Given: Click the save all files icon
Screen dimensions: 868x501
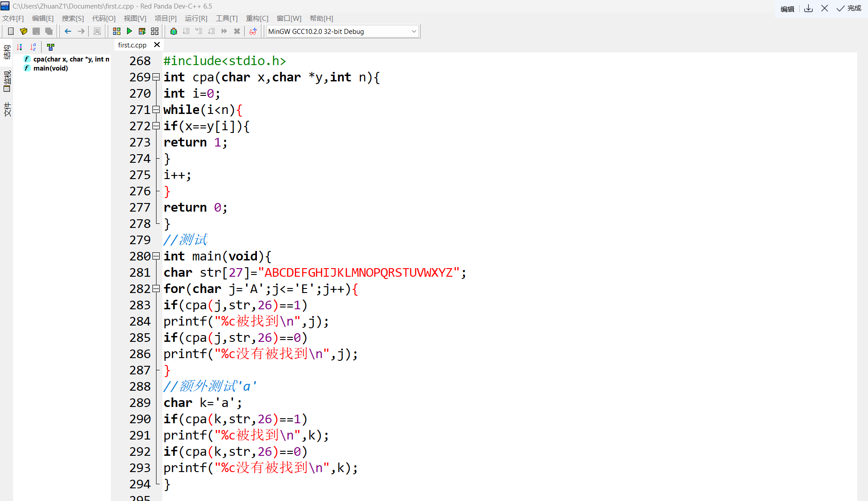Looking at the screenshot, I should (49, 31).
